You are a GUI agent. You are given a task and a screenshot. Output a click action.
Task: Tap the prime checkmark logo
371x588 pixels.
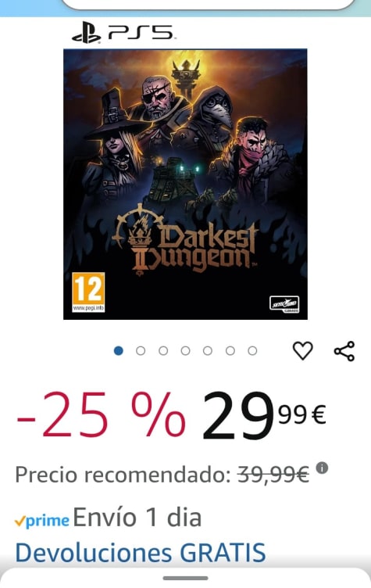point(41,521)
